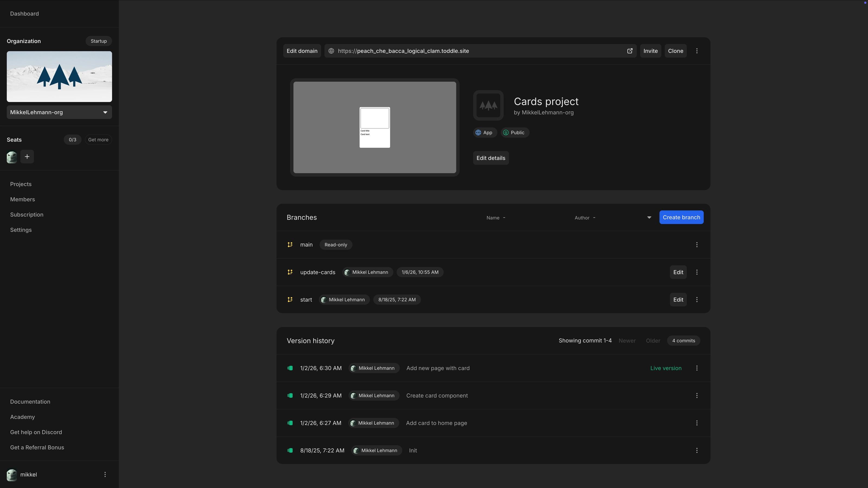Open the three-dot menu on the Init commit
The image size is (868, 488).
point(697,450)
